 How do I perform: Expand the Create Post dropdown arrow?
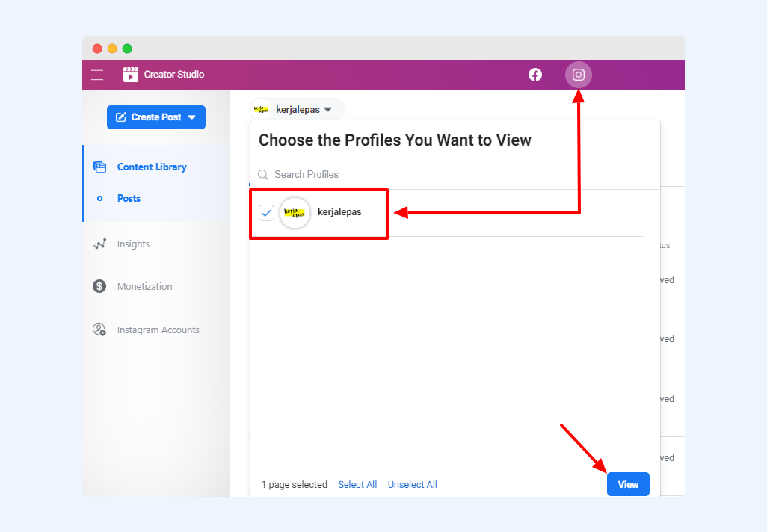point(192,117)
